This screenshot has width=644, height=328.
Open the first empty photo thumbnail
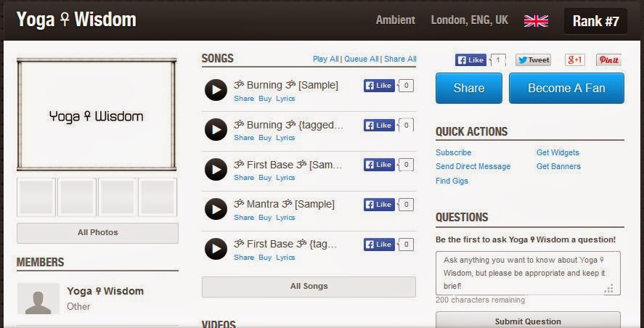click(x=36, y=197)
